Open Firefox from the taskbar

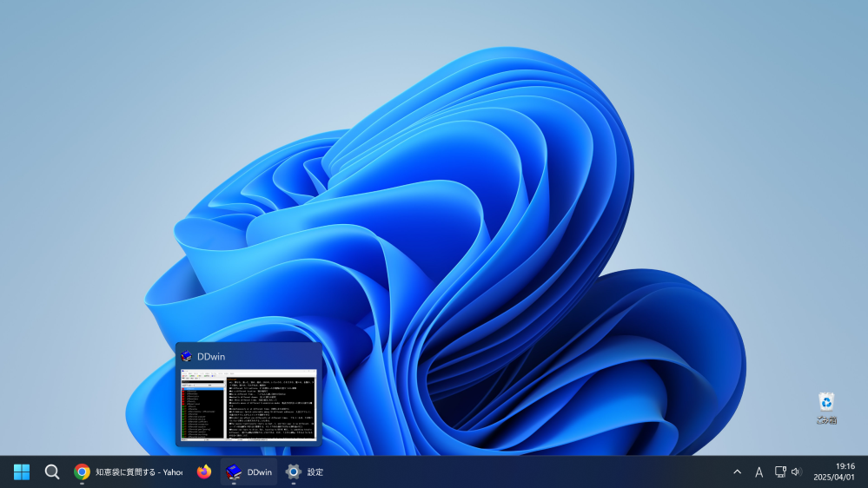(204, 472)
